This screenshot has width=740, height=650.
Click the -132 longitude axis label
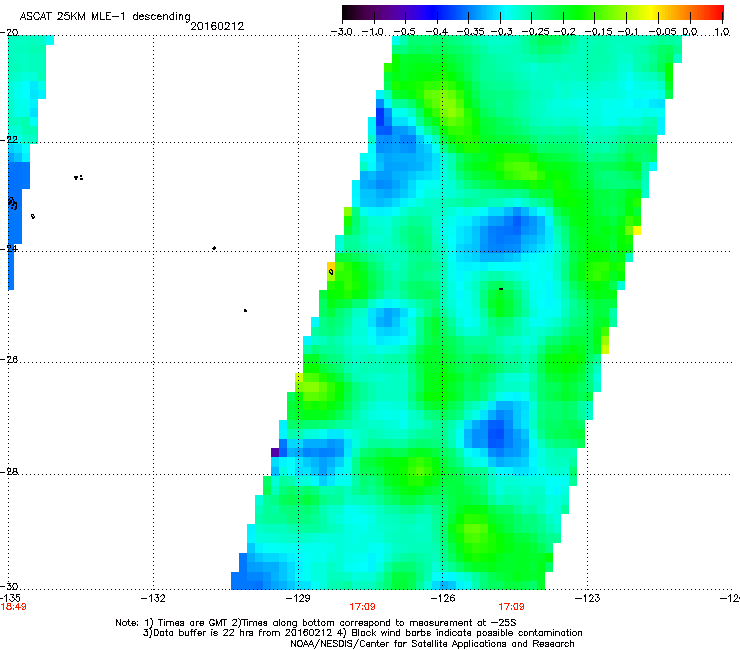153,598
